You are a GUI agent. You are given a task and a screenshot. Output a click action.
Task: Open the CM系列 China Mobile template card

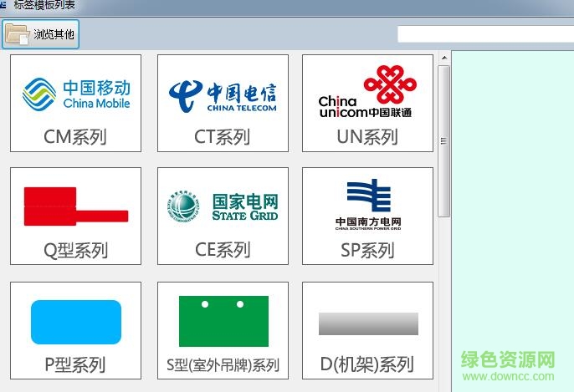click(x=76, y=103)
